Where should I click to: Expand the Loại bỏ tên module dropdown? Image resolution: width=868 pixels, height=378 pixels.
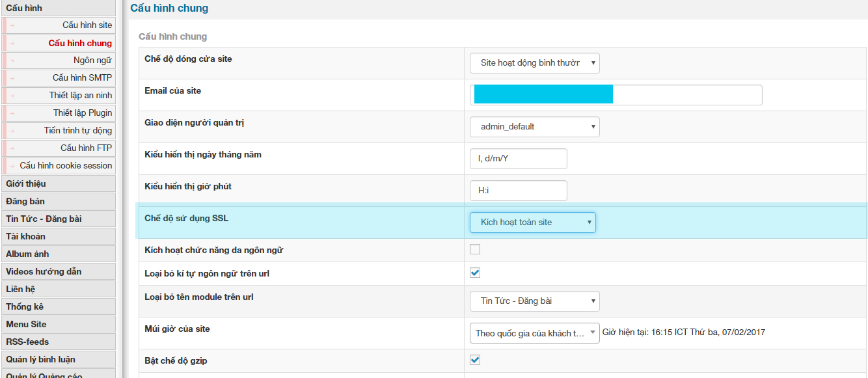(535, 301)
